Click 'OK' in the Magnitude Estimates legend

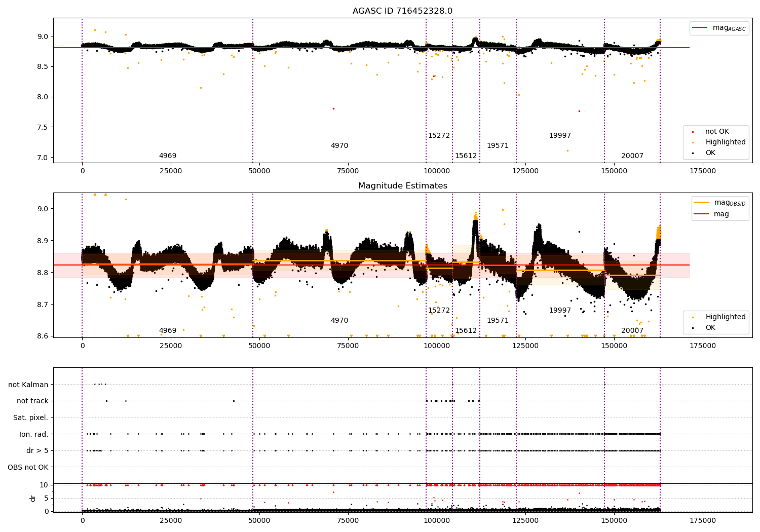pyautogui.click(x=710, y=328)
